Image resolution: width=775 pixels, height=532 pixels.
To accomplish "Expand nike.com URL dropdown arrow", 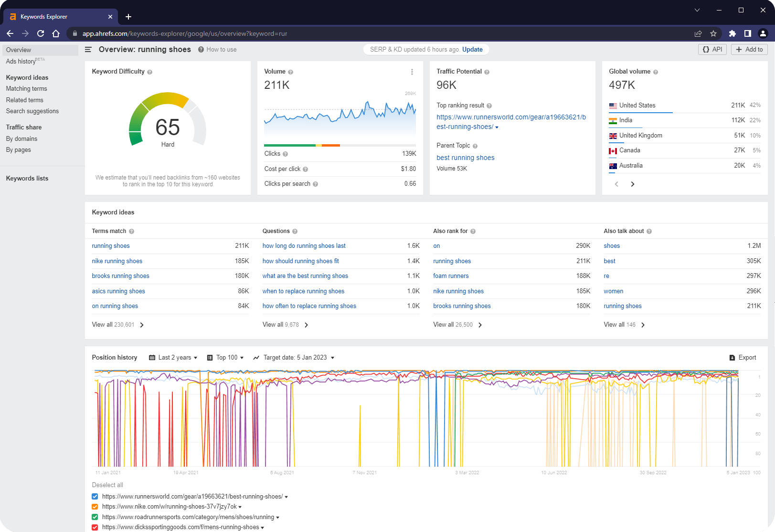I will coord(240,507).
